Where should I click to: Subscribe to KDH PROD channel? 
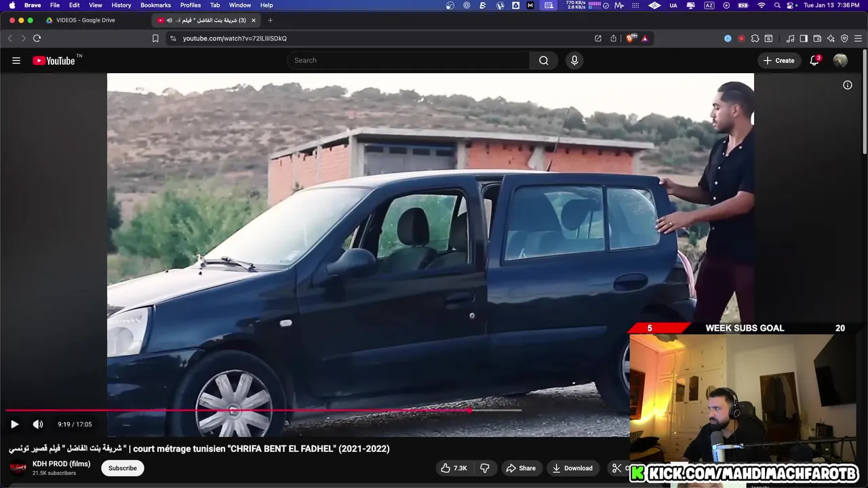click(x=123, y=468)
